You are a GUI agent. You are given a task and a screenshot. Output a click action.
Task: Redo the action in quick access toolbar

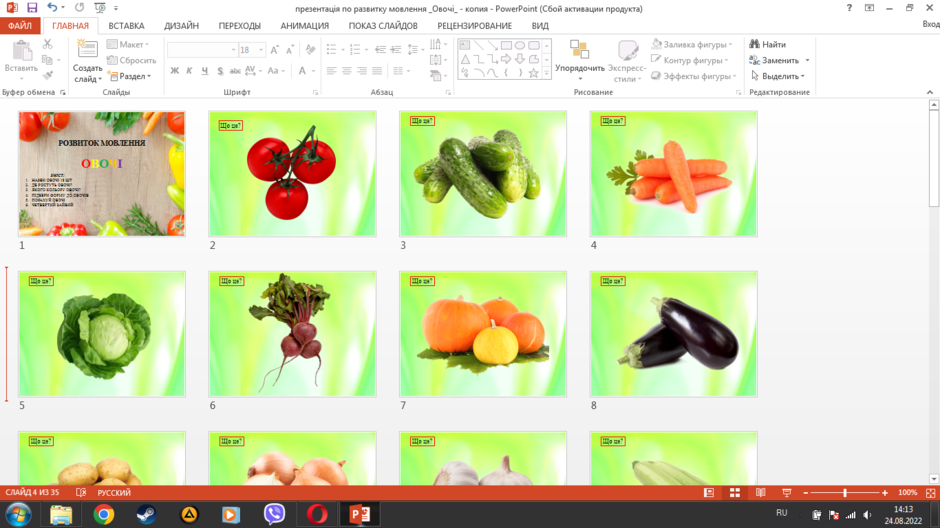pyautogui.click(x=79, y=8)
